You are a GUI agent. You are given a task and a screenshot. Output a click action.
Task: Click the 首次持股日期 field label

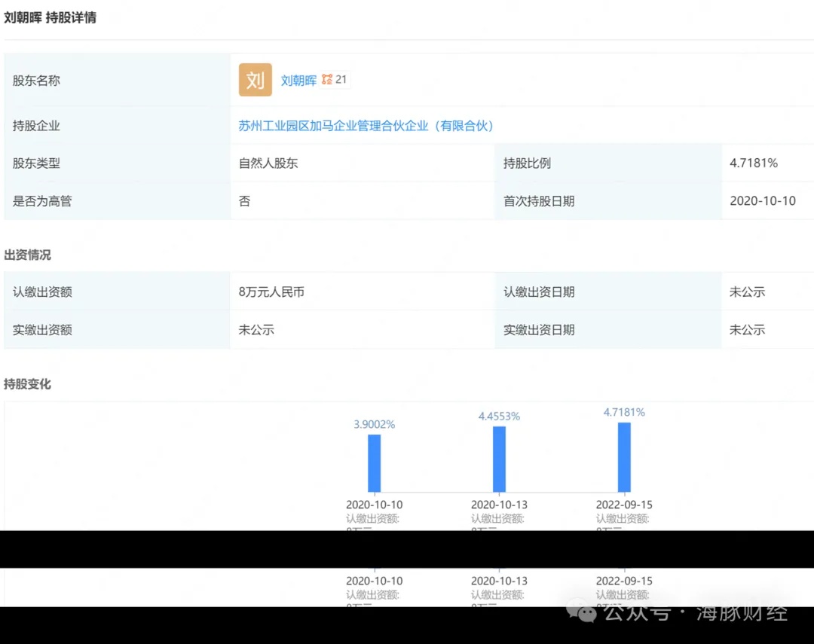pyautogui.click(x=539, y=201)
